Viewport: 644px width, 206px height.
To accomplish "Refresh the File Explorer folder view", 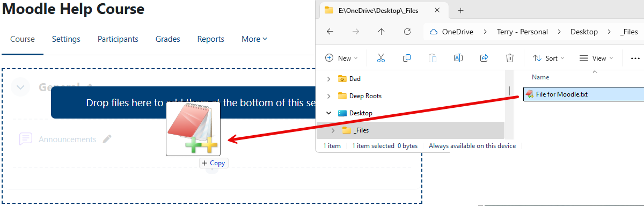I will pos(407,32).
